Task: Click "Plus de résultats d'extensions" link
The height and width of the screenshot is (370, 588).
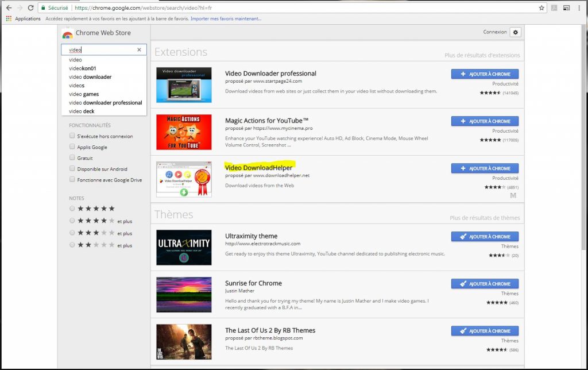Action: 482,56
